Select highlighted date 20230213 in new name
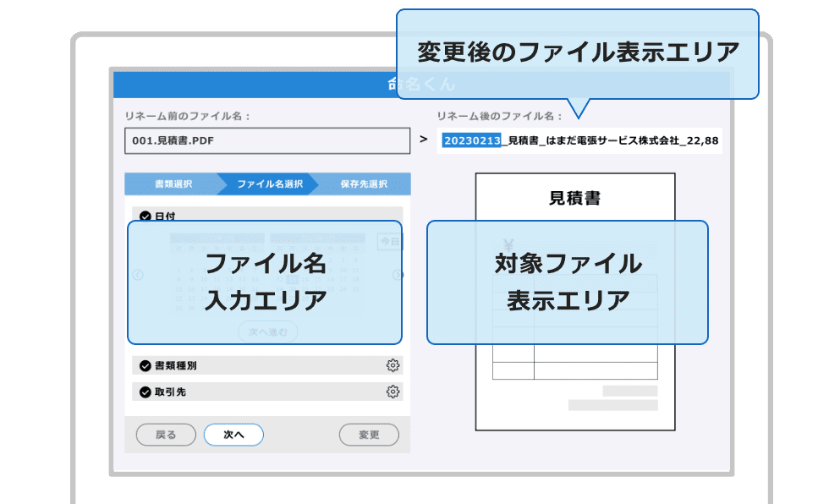The image size is (829, 504). 472,140
